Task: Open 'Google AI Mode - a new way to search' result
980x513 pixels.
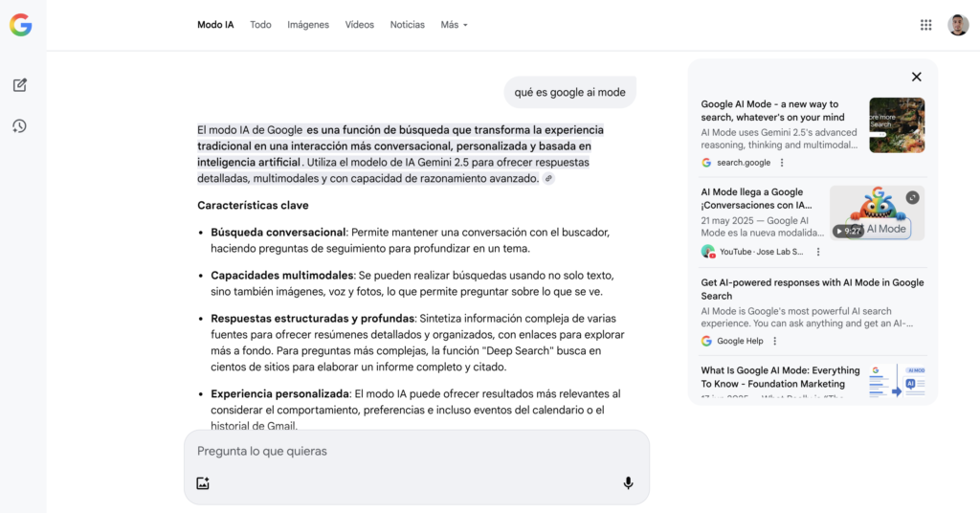Action: [x=772, y=111]
